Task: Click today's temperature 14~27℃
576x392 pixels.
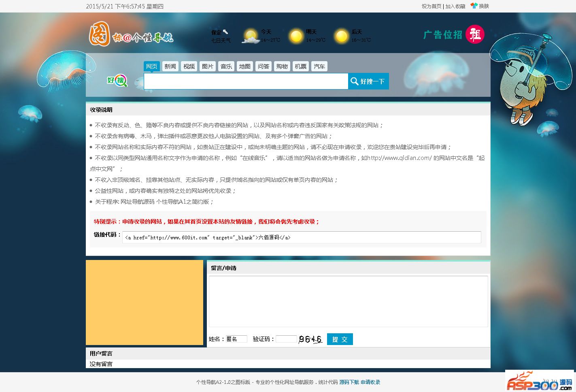Action: [x=270, y=40]
